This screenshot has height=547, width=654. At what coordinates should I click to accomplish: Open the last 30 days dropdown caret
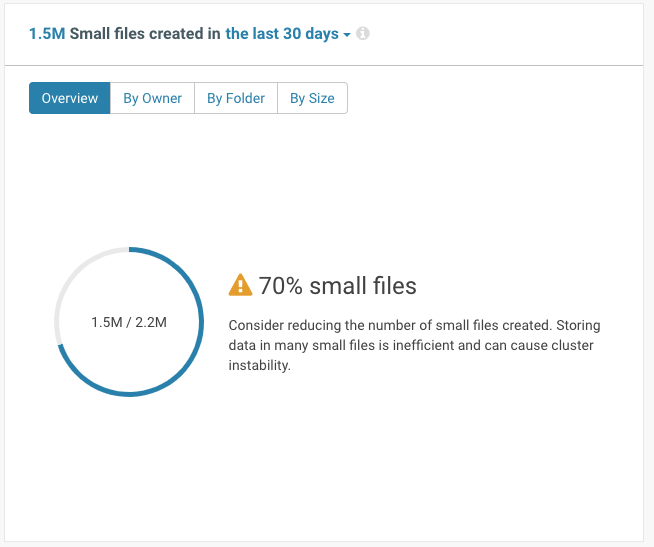pos(347,35)
